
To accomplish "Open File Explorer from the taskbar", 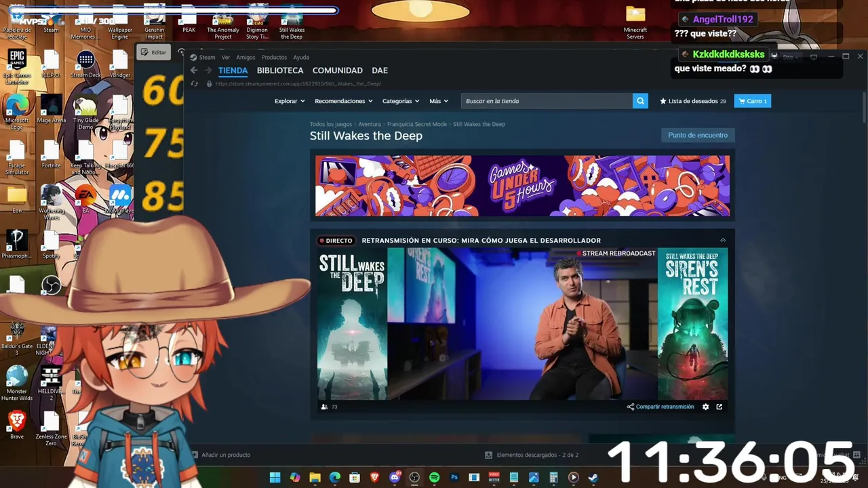I will [x=315, y=477].
